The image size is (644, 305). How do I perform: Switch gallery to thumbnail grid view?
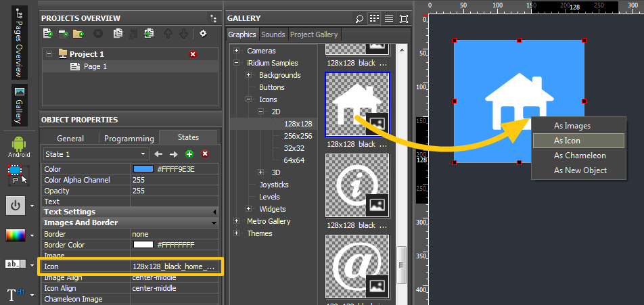pyautogui.click(x=373, y=18)
